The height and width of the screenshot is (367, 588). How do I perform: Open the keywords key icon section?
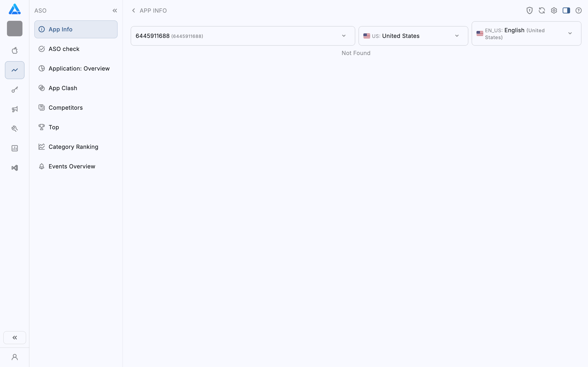click(14, 90)
